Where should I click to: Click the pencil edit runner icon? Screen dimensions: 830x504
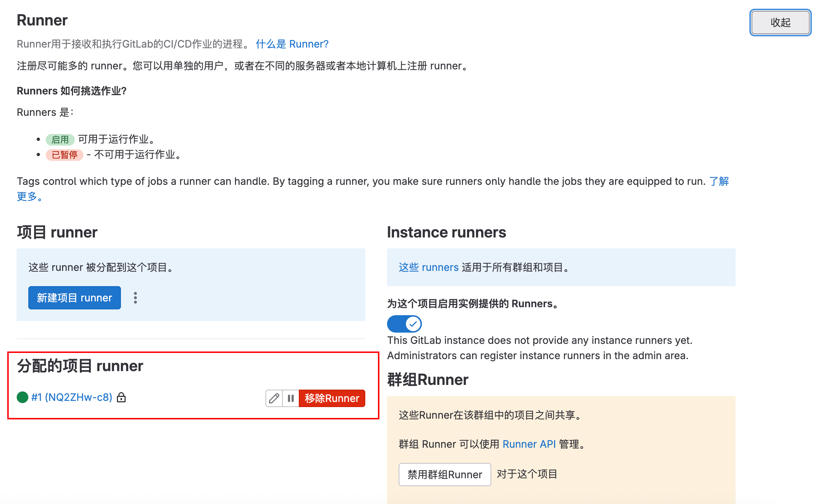pyautogui.click(x=274, y=398)
